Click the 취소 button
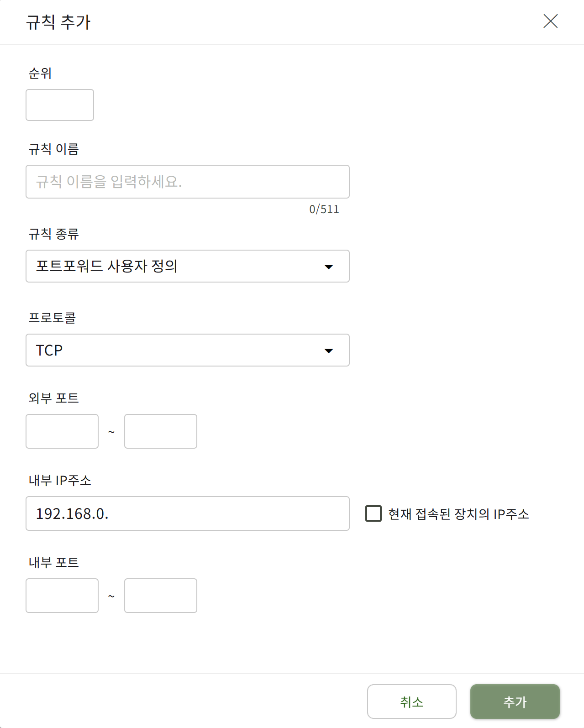The image size is (584, 728). [411, 702]
